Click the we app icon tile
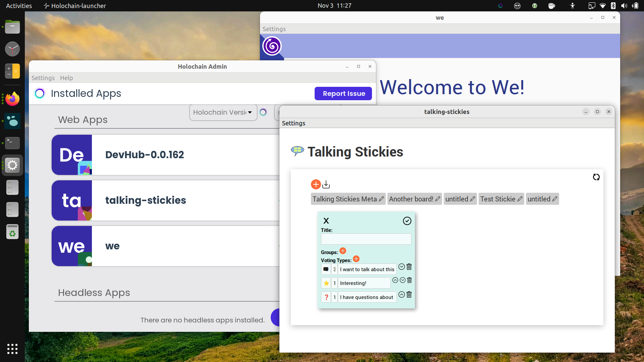 pyautogui.click(x=72, y=246)
